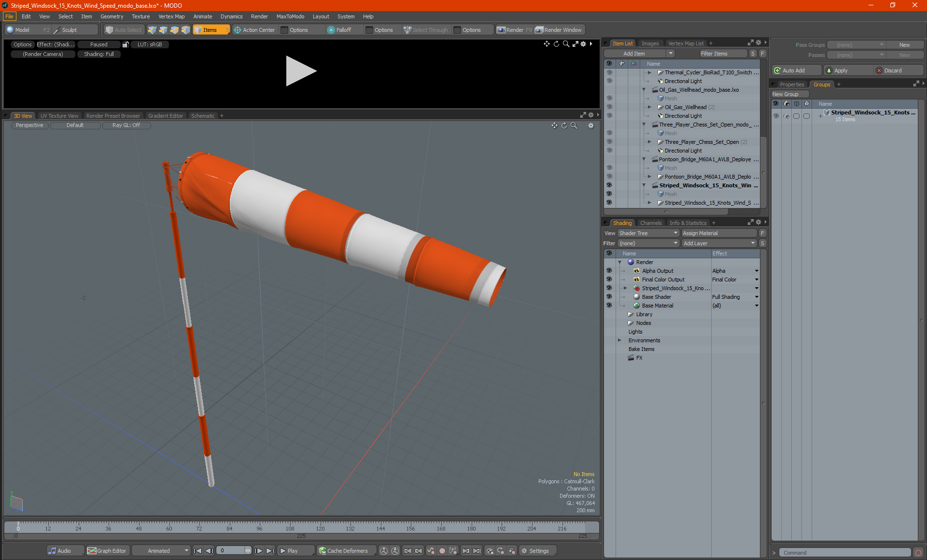
Task: Click the Action Center tool icon
Action: point(238,30)
